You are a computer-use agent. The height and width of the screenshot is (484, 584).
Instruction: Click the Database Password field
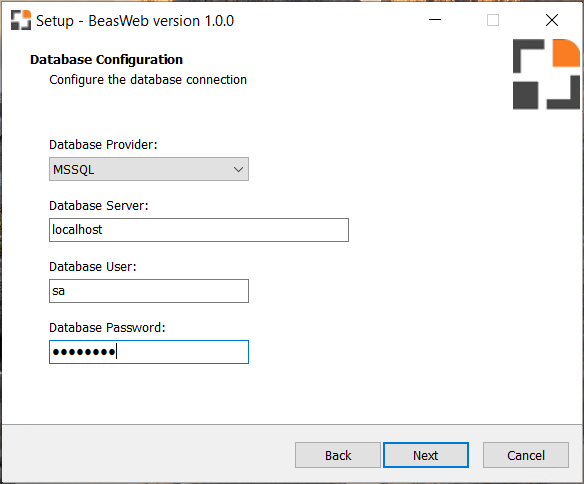point(149,352)
